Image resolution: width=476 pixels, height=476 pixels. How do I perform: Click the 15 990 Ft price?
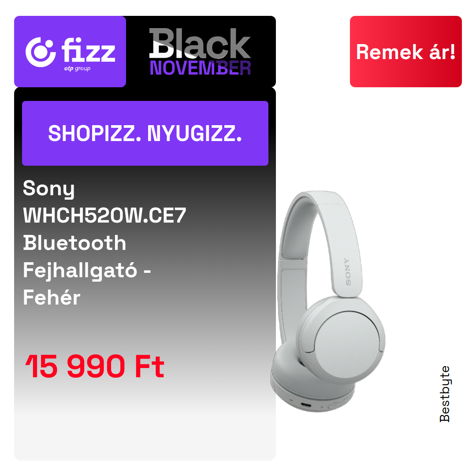point(95,366)
